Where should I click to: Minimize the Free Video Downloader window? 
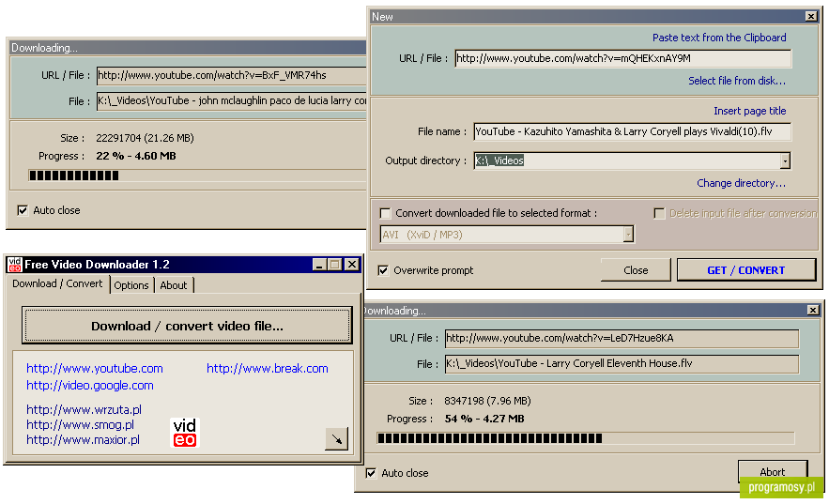point(319,264)
